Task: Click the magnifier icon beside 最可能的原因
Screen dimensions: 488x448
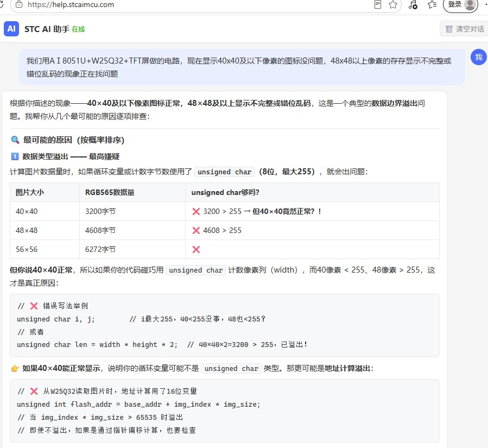Action: [15, 140]
